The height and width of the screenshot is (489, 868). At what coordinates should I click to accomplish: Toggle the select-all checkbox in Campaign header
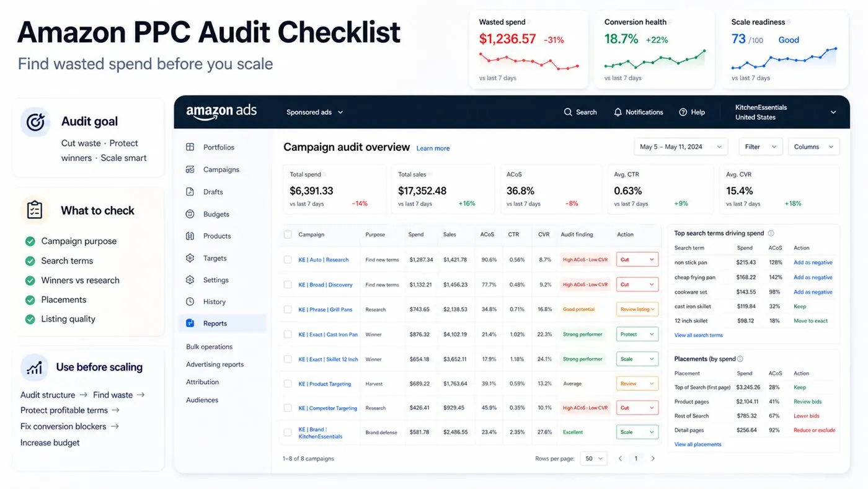pos(288,235)
